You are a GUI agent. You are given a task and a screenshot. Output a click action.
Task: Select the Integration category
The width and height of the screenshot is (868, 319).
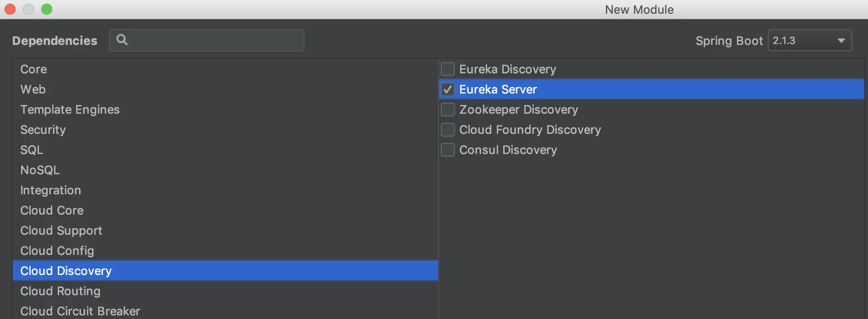coord(50,190)
